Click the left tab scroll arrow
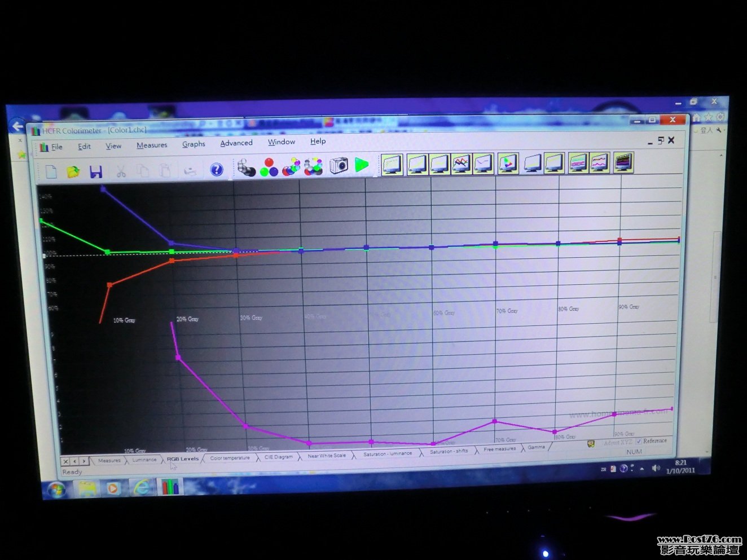The height and width of the screenshot is (560, 747). tap(75, 462)
